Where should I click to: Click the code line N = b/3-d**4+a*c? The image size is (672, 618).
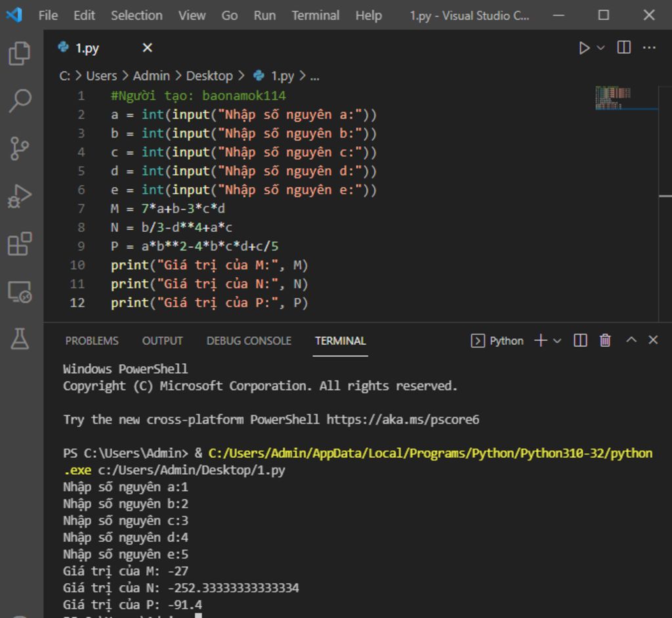click(x=171, y=227)
